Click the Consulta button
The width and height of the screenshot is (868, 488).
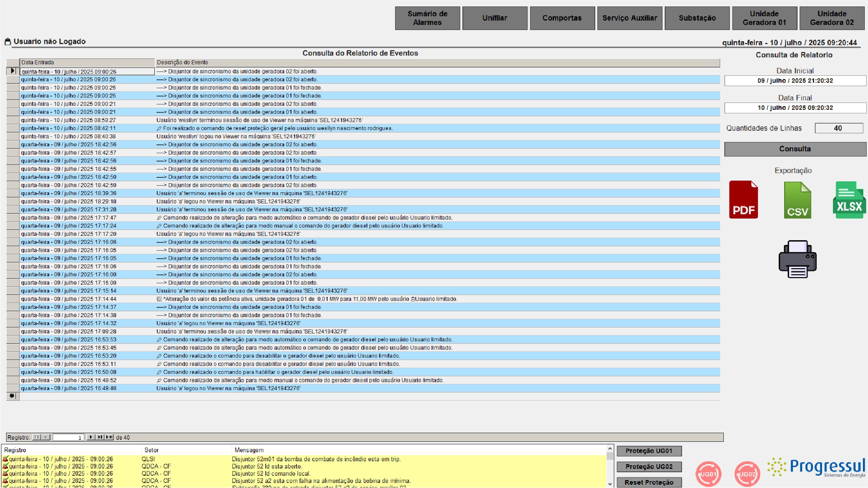click(795, 149)
